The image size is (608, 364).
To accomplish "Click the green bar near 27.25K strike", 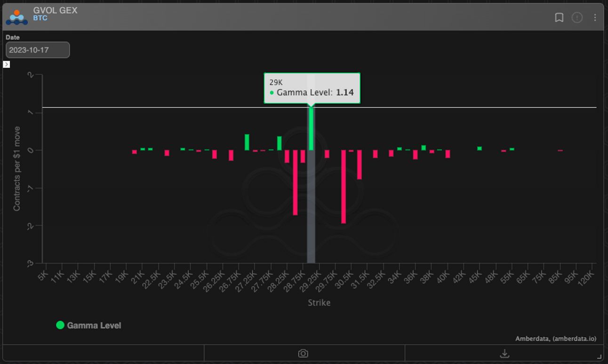I will tap(247, 142).
